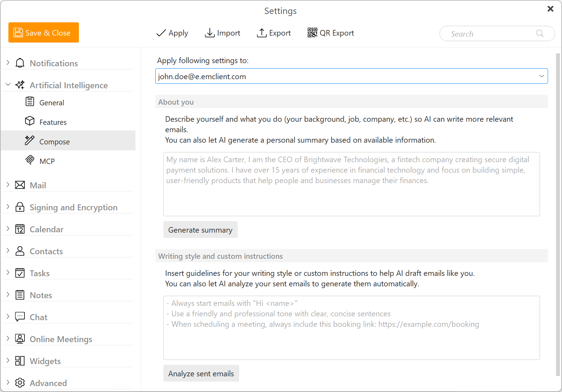Open the Contacts settings category

[68, 251]
